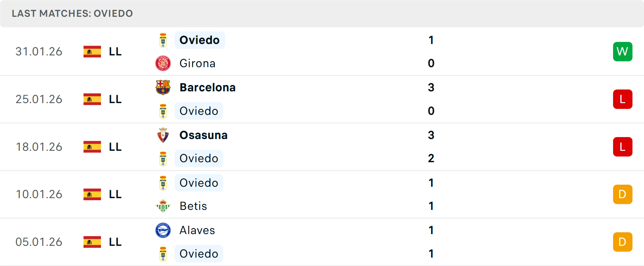Click the Girona team logo
Viewport: 644px width, 266px height.
pyautogui.click(x=163, y=63)
